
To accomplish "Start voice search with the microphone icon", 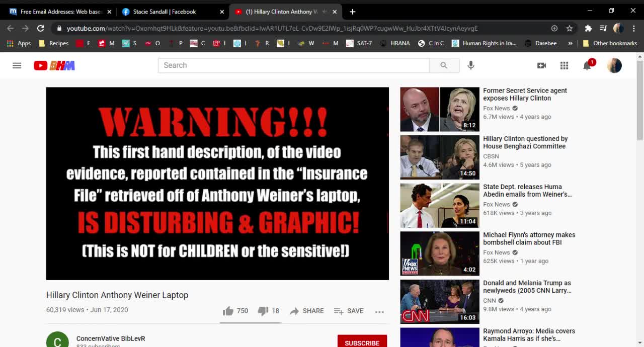I will tap(471, 65).
